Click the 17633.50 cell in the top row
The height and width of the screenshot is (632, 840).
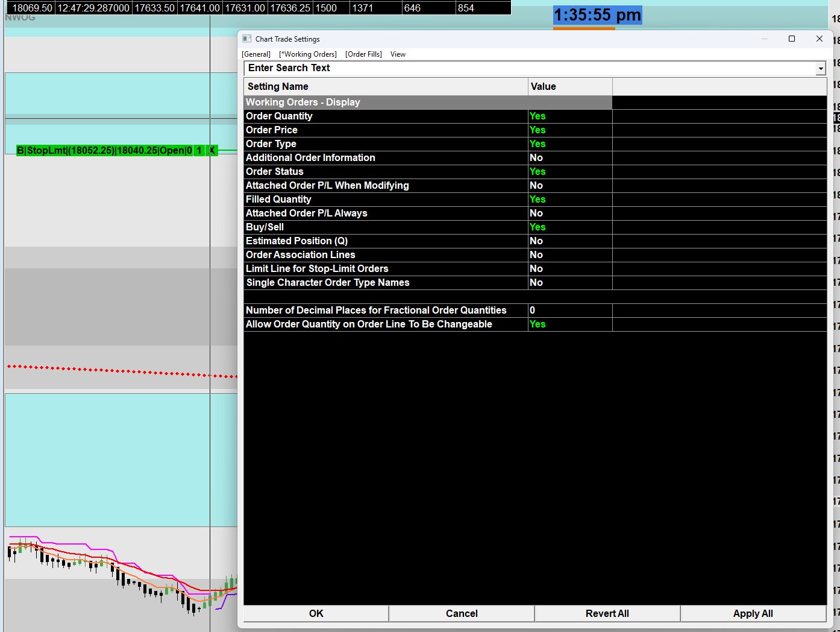coord(155,8)
